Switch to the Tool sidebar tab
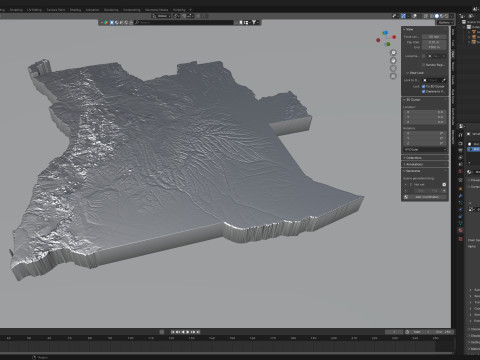Viewport: 480px width, 360px height. [453, 43]
